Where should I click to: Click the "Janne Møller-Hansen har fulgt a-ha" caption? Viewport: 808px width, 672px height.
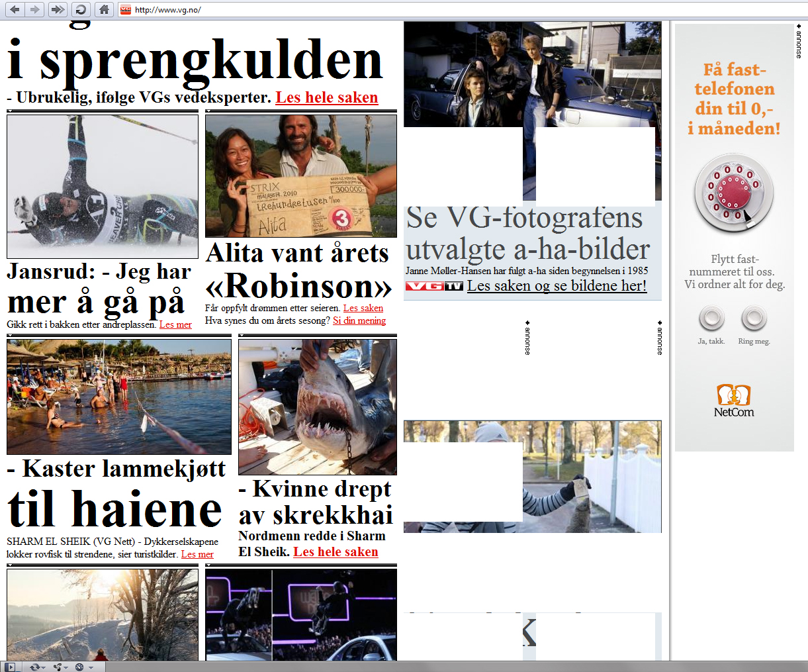527,270
